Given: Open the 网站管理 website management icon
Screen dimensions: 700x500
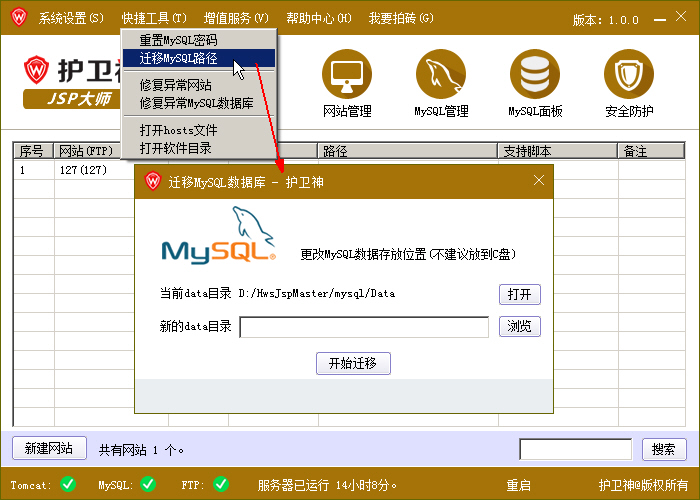Looking at the screenshot, I should pos(347,74).
